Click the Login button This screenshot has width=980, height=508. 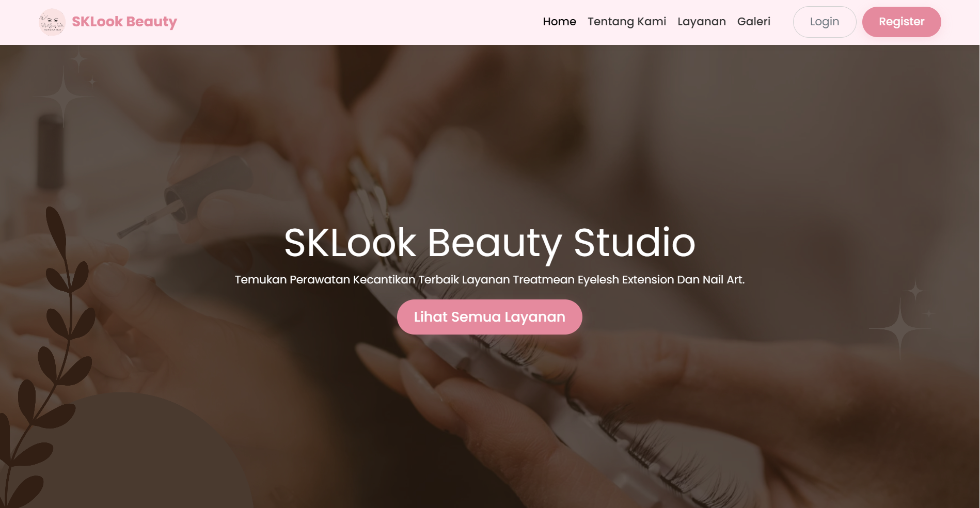click(825, 22)
